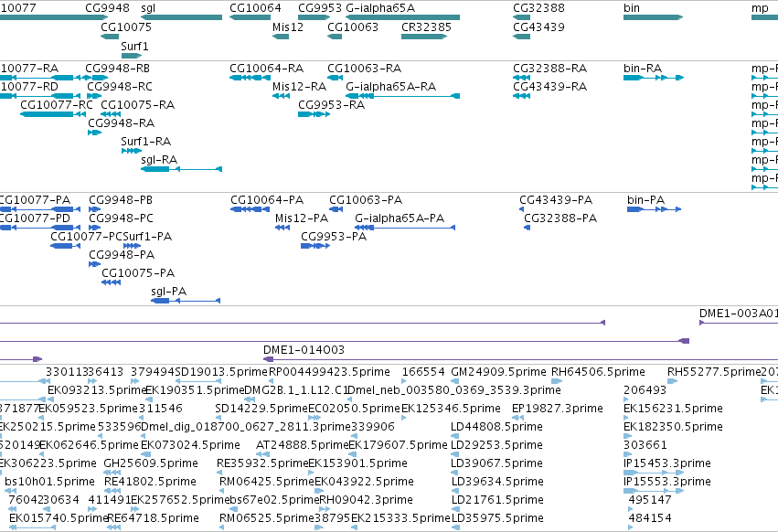Select the CG9948-RC transcript label
The image size is (778, 532).
[x=120, y=86]
